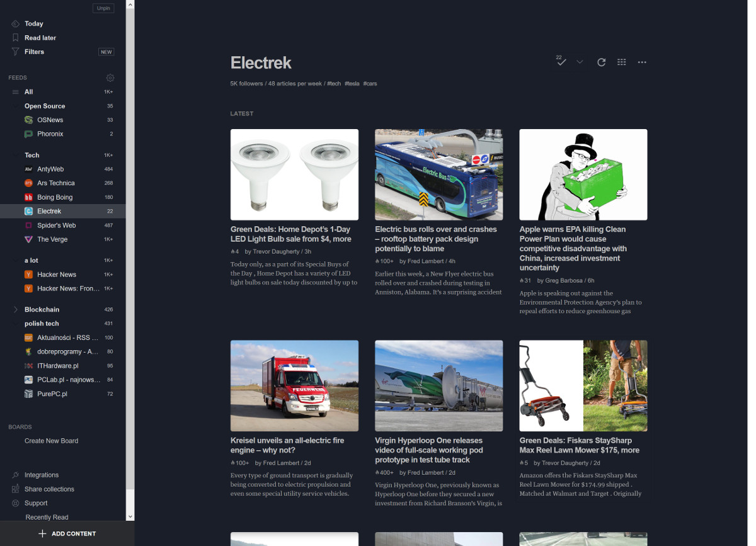Open Share collections menu item
The width and height of the screenshot is (756, 546).
(49, 489)
